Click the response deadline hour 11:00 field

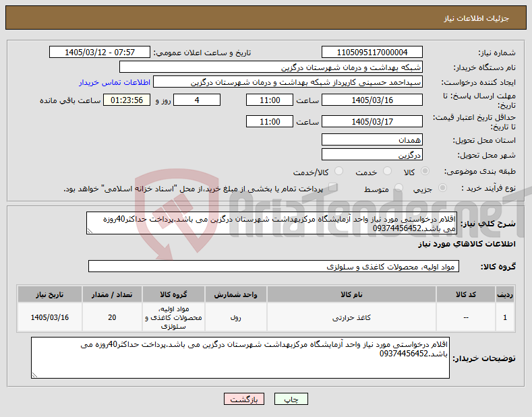point(270,100)
